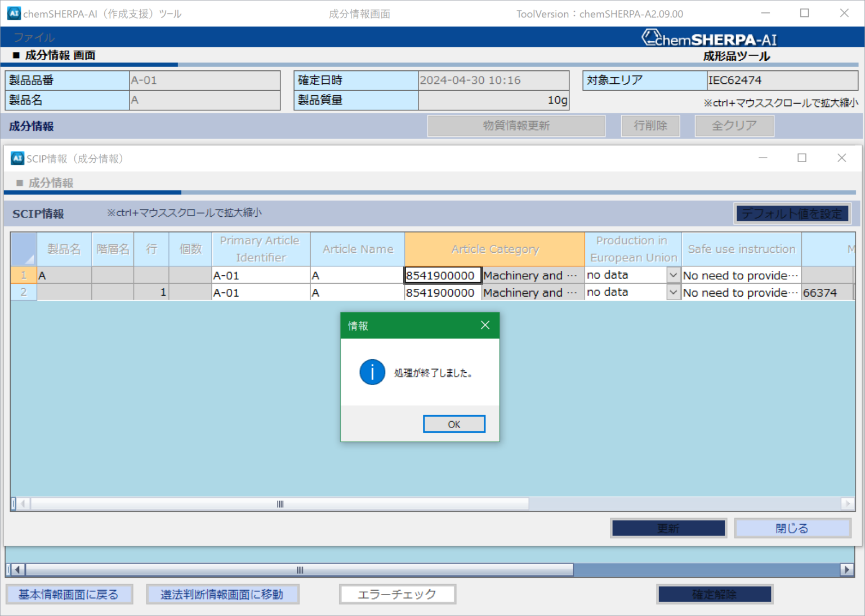Screen dimensions: 865x616
Task: Click left arrow of bottom main scrollbar
Action: point(17,570)
